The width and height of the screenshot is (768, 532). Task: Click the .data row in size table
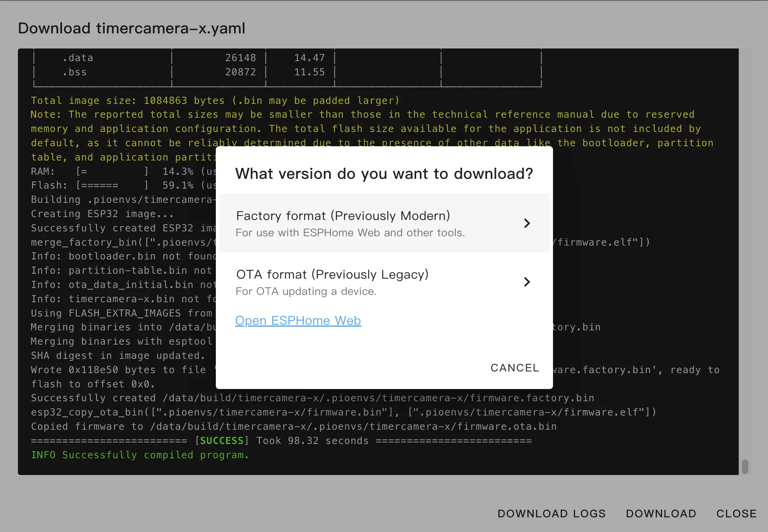78,58
